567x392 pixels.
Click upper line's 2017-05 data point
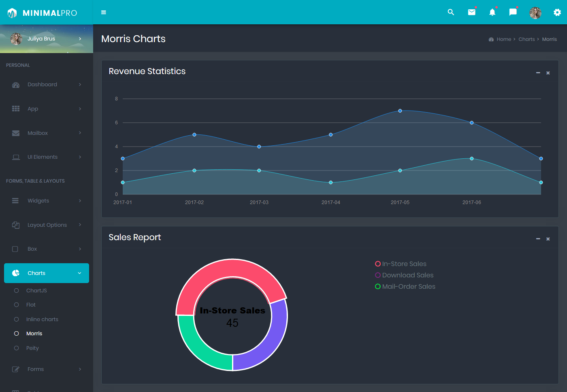click(x=400, y=111)
